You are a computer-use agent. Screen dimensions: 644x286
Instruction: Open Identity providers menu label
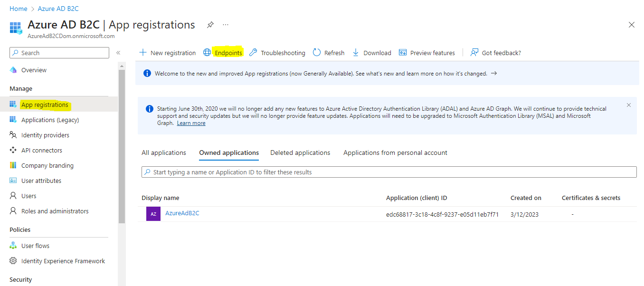46,135
